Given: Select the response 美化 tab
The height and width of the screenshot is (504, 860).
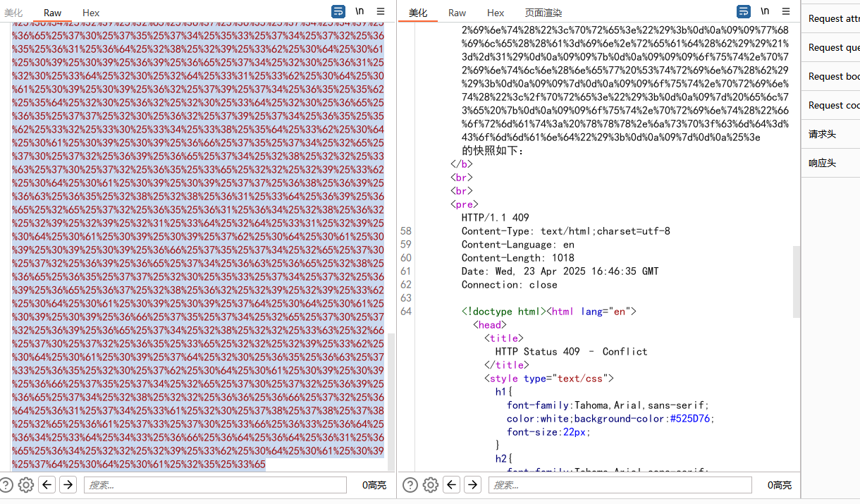Looking at the screenshot, I should click(x=418, y=13).
